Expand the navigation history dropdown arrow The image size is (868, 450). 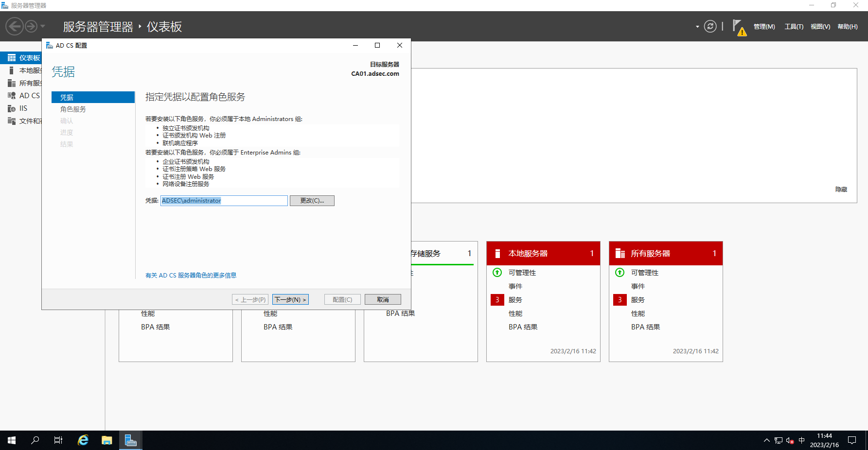coord(43,26)
